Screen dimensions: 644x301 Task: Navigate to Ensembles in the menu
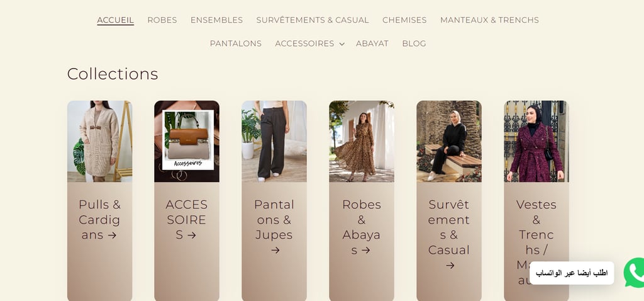pyautogui.click(x=216, y=20)
